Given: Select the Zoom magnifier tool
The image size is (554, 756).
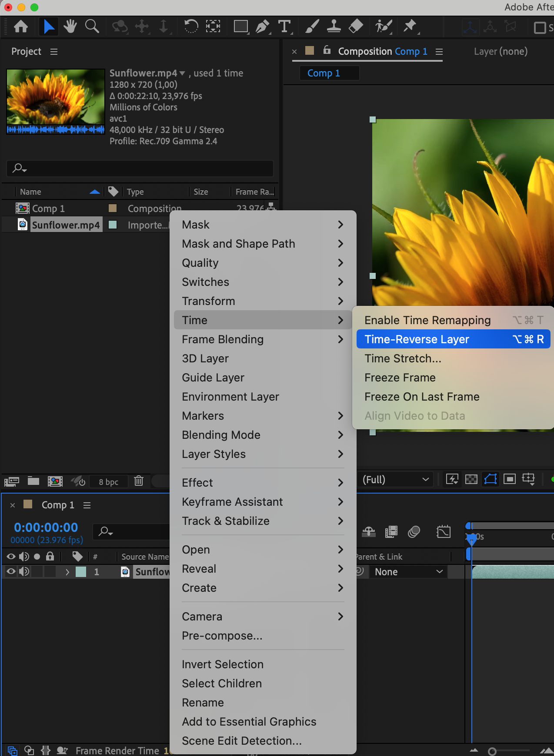Looking at the screenshot, I should (x=92, y=27).
